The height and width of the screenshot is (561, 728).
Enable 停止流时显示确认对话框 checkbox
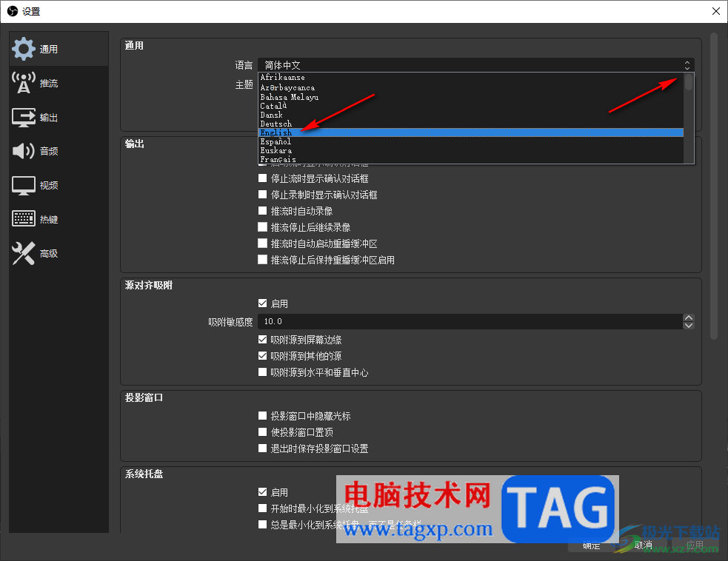[262, 178]
